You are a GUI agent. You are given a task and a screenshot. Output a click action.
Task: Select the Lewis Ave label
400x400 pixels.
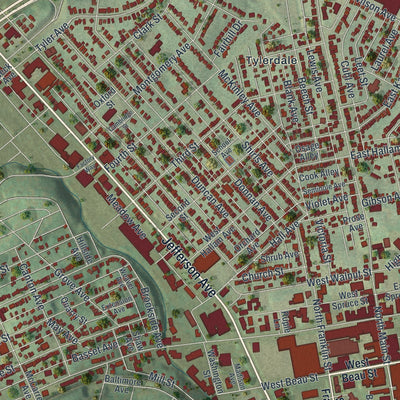point(314,71)
